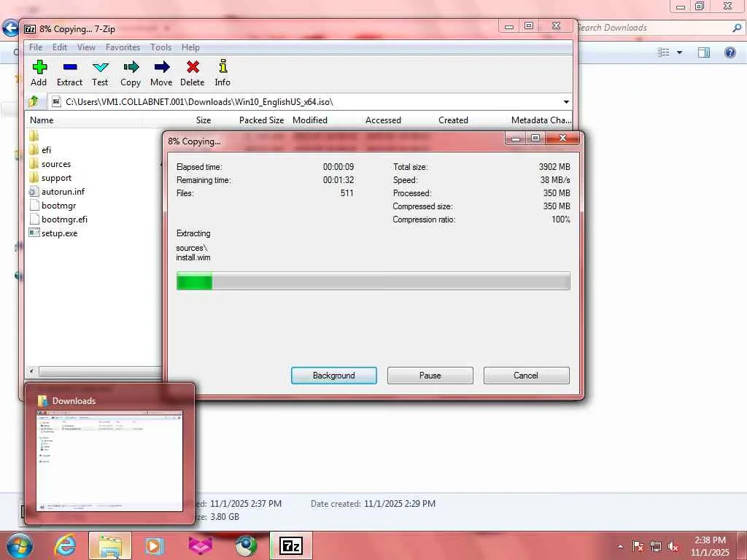Viewport: 747px width, 560px height.
Task: Click the Explorer change view icon
Action: pos(664,52)
